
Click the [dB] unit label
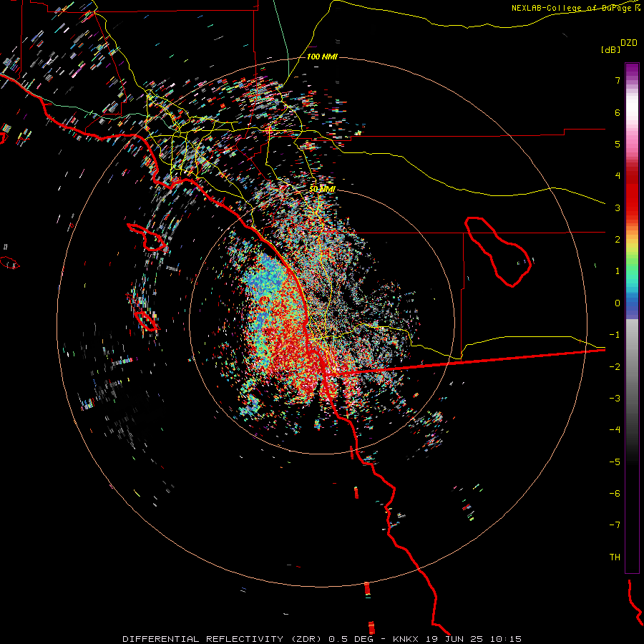(610, 49)
